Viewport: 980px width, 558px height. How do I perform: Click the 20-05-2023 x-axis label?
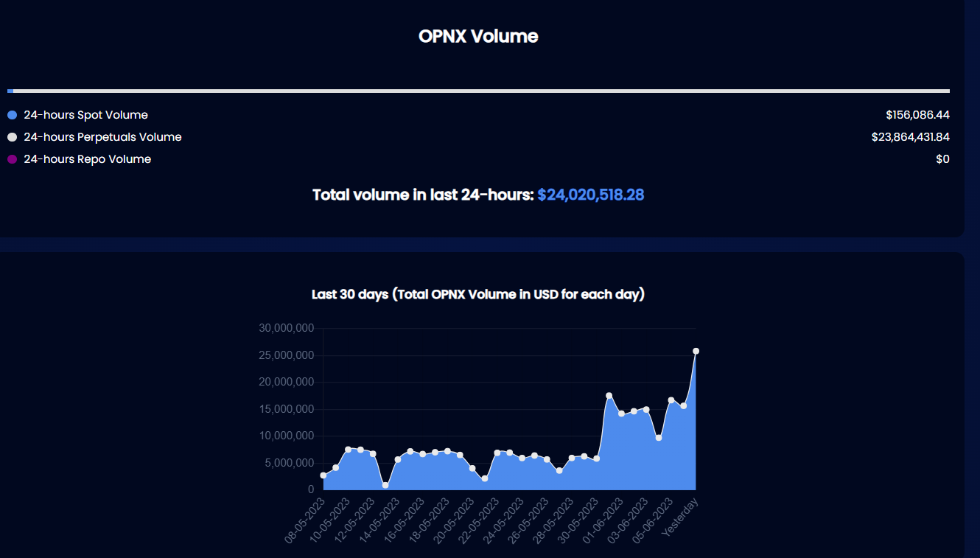(454, 520)
